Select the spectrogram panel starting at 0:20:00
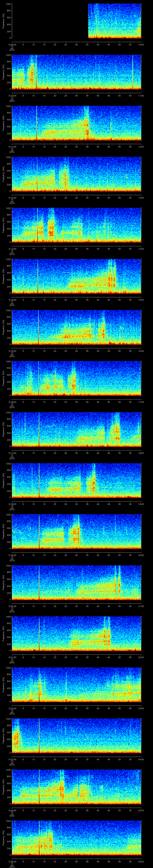Viewport: 153px width, 868px height. pyautogui.click(x=77, y=582)
